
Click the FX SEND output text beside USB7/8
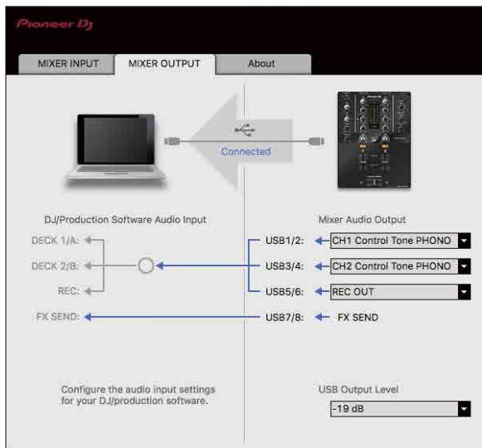(358, 317)
